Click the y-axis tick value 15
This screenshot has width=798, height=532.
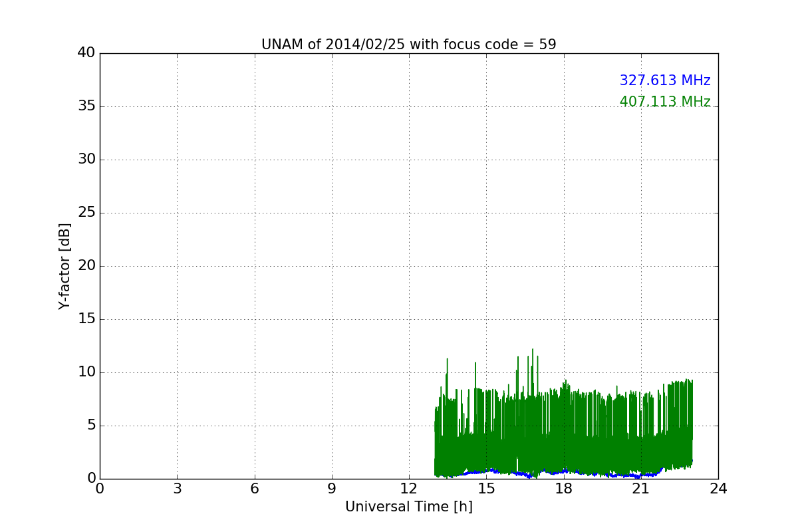86,319
